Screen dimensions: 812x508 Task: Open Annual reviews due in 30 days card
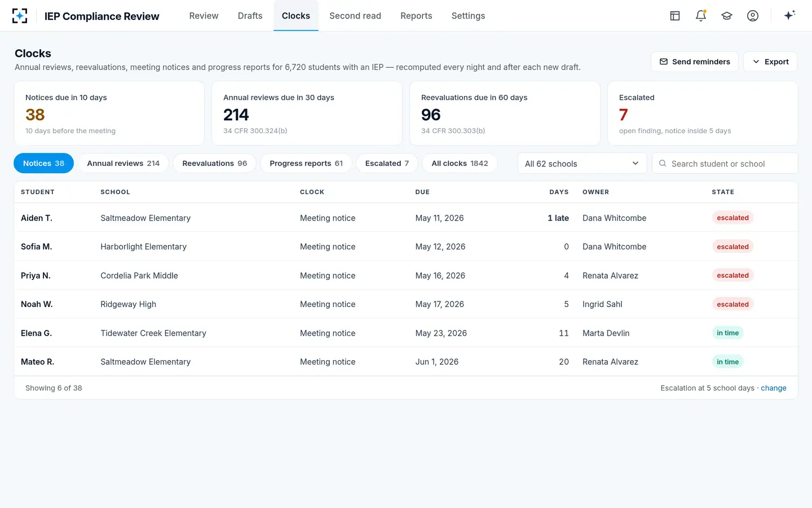pyautogui.click(x=307, y=113)
